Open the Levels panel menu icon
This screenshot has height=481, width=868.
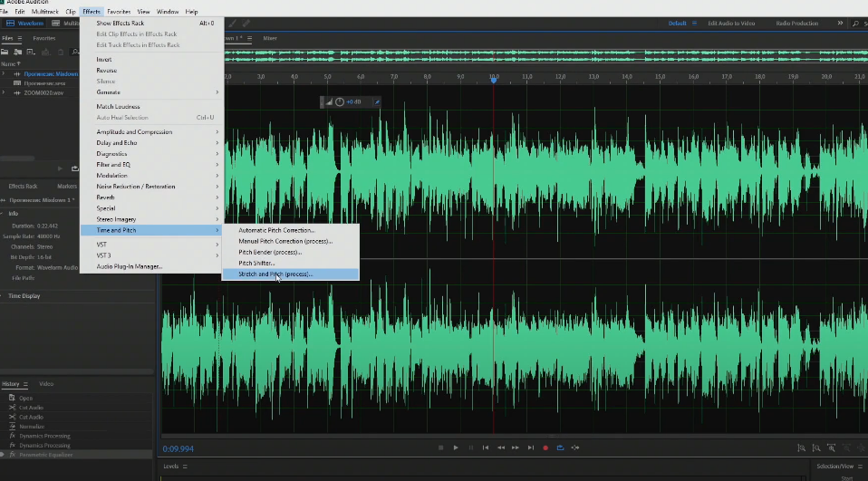[x=185, y=467]
